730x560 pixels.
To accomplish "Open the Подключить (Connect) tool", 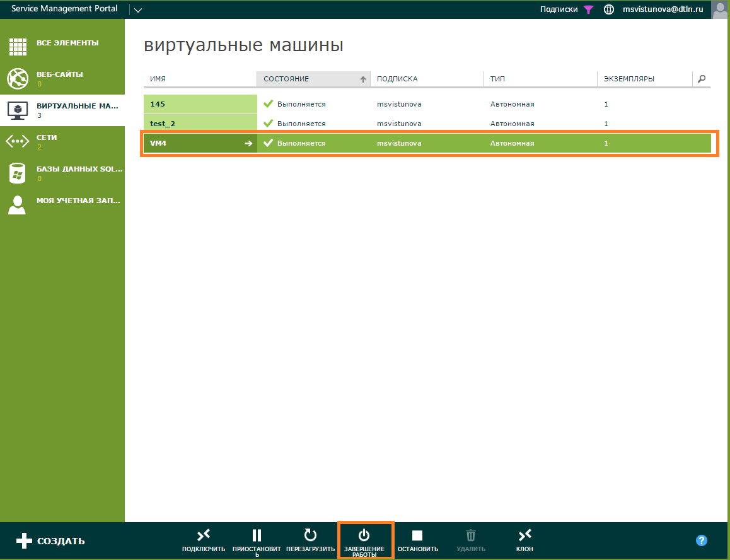I will [203, 539].
